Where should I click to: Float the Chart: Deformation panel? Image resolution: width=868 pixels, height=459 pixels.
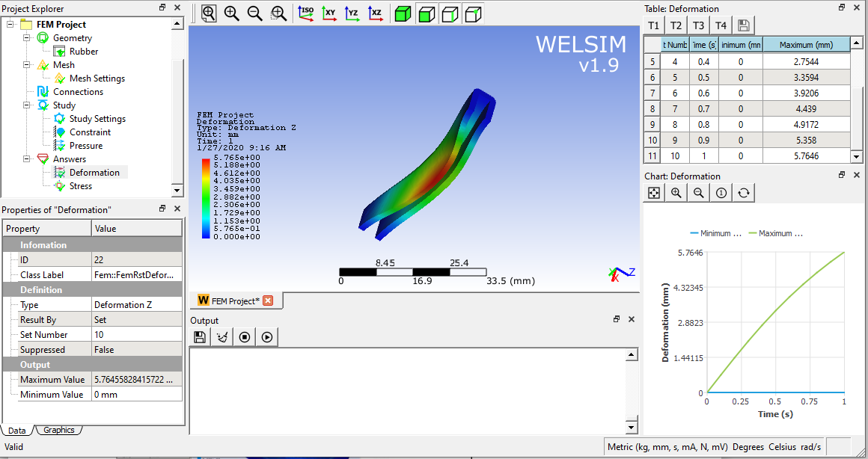click(841, 175)
